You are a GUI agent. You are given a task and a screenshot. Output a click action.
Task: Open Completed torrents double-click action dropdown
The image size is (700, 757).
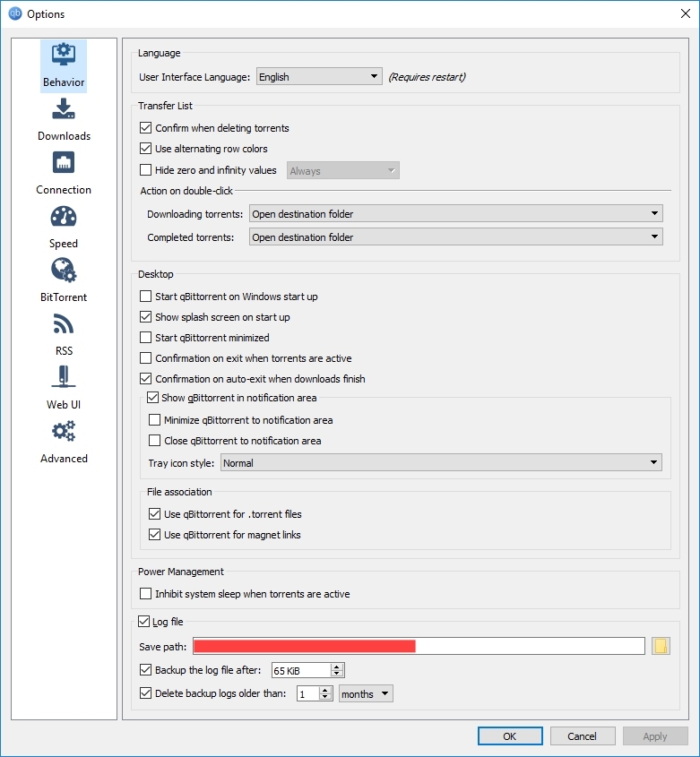click(x=456, y=237)
